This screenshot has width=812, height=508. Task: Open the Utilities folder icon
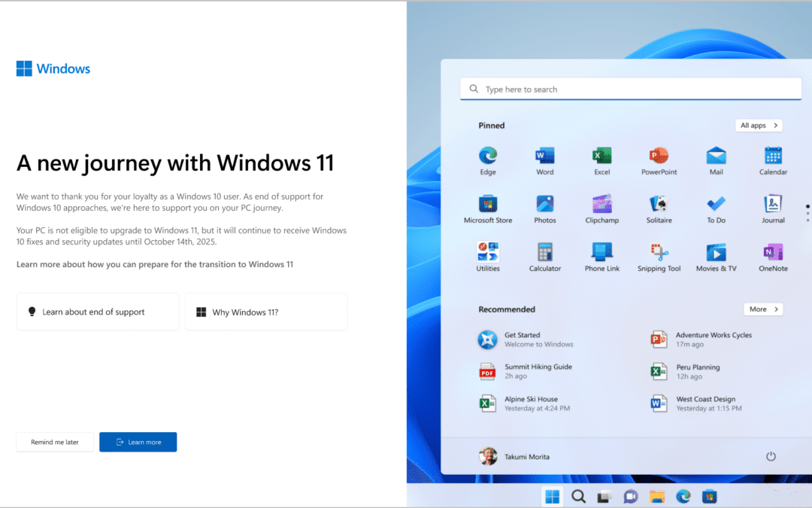488,257
